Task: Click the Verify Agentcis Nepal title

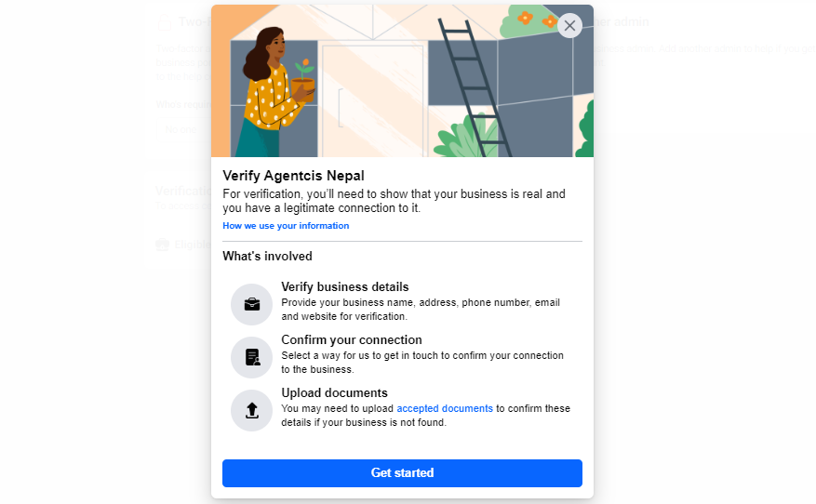Action: click(293, 176)
